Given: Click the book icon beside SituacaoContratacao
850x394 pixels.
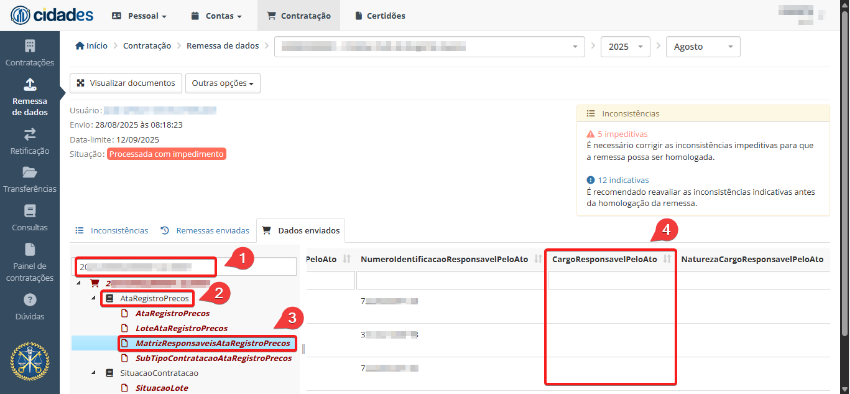Looking at the screenshot, I should (110, 373).
